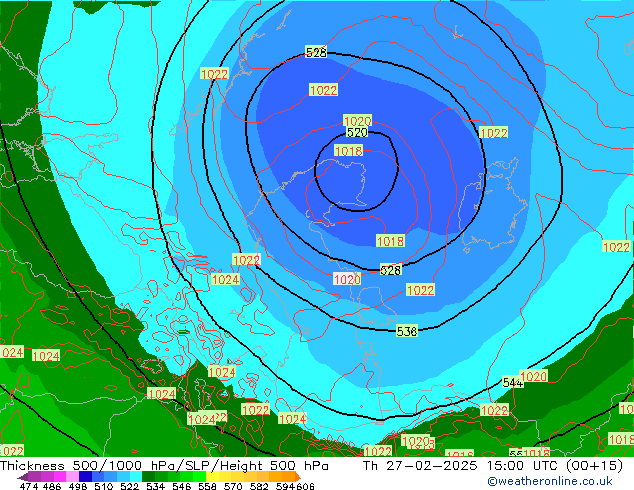The height and width of the screenshot is (490, 634).
Task: Click the legend value 582
Action: (x=259, y=486)
